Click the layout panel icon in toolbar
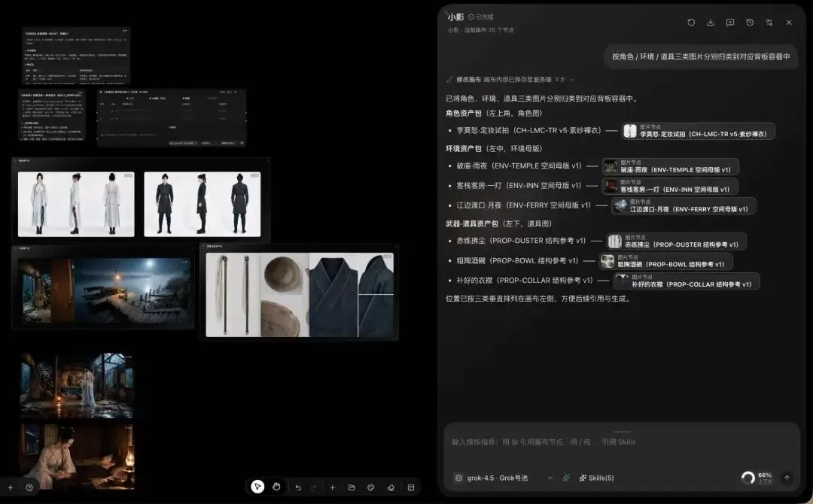This screenshot has width=813, height=504. [411, 487]
